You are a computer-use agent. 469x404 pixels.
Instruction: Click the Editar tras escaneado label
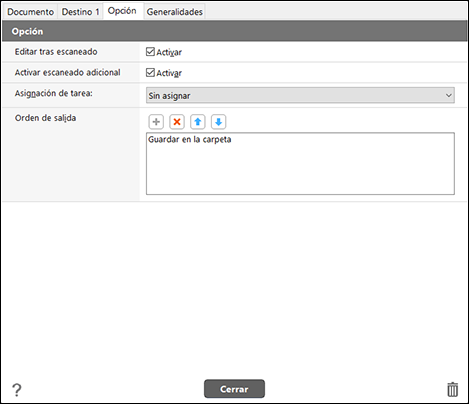coord(56,52)
